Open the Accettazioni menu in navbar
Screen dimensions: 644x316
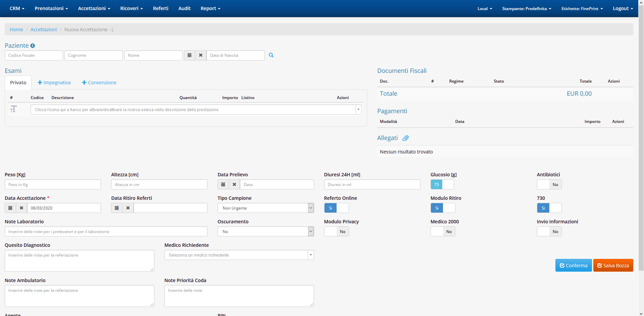coord(94,8)
